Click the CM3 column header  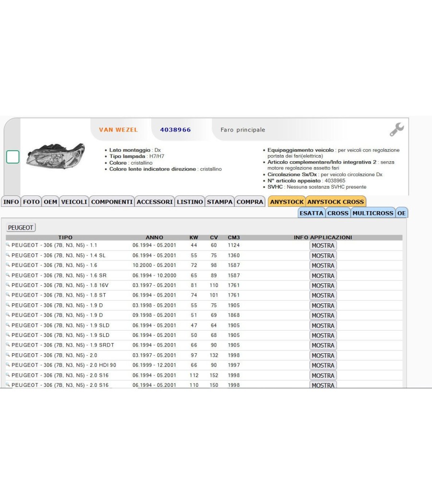click(234, 238)
